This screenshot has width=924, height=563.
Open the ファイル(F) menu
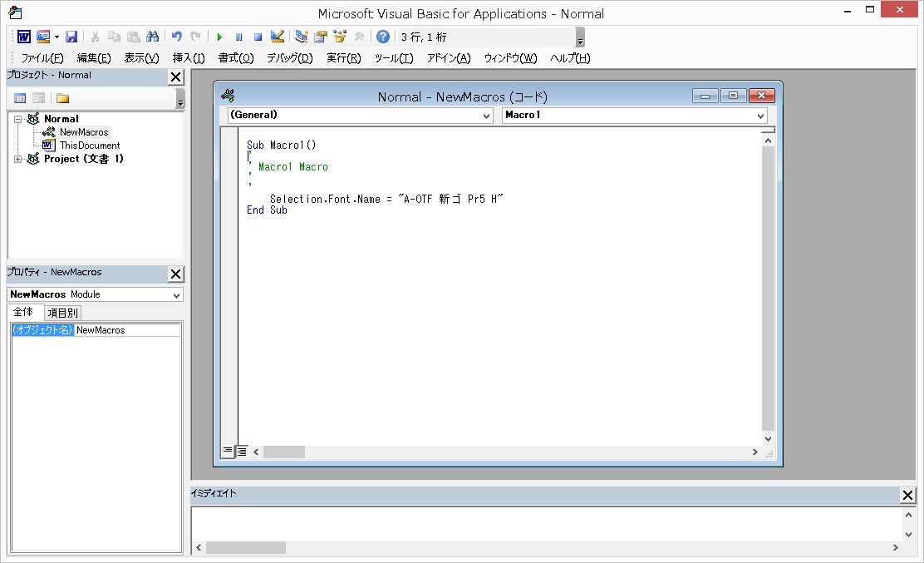click(x=42, y=57)
